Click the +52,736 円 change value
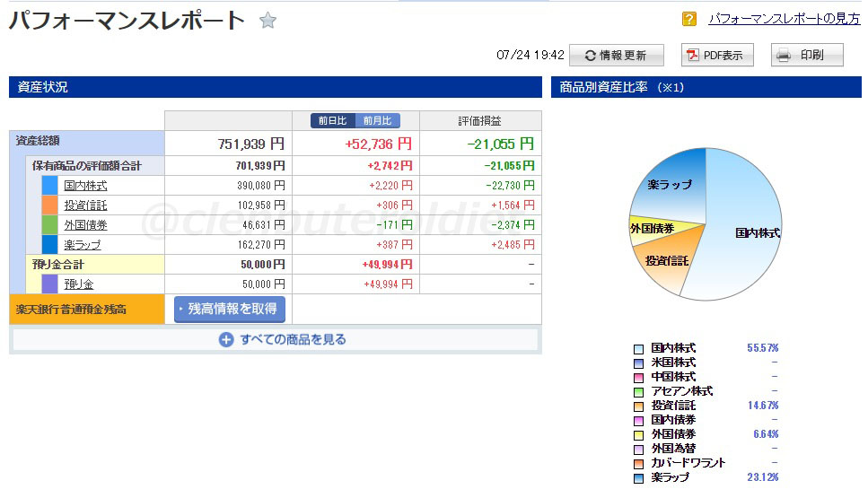Image resolution: width=868 pixels, height=498 pixels. (378, 144)
